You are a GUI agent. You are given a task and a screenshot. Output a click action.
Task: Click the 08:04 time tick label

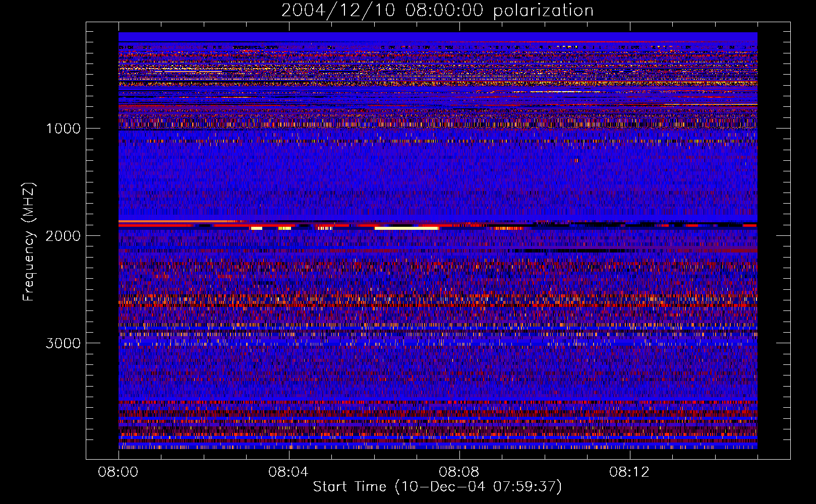288,472
